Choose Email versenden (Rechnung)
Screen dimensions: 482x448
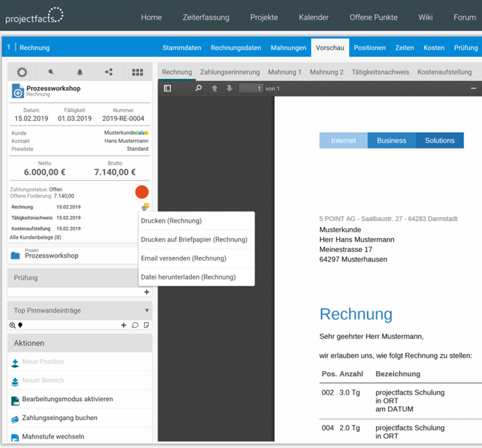(x=196, y=258)
